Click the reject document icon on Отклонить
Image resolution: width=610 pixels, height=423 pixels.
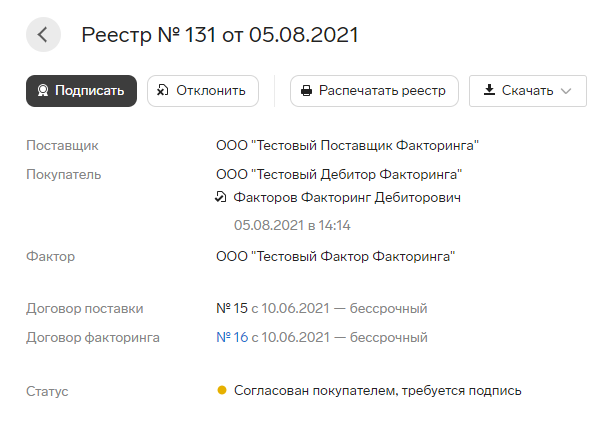point(162,91)
